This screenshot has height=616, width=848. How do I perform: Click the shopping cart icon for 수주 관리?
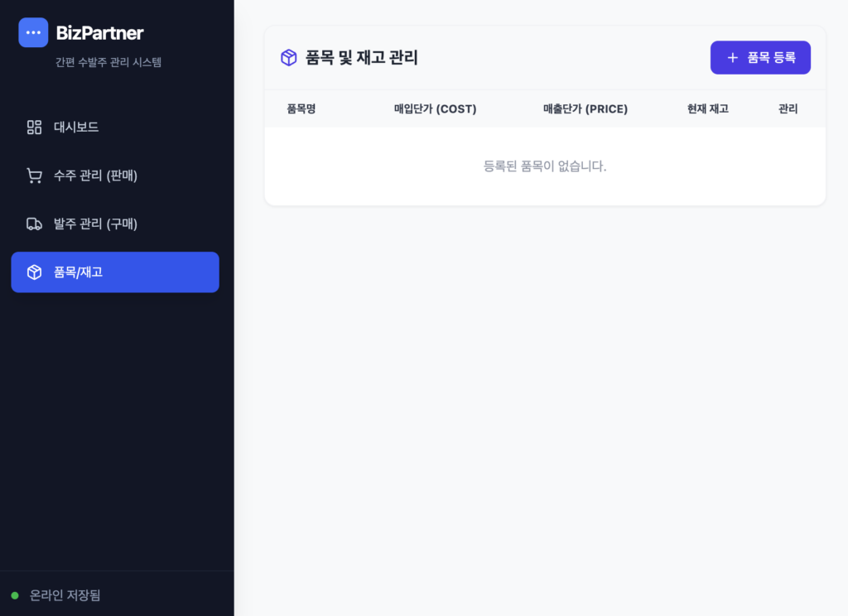[34, 176]
